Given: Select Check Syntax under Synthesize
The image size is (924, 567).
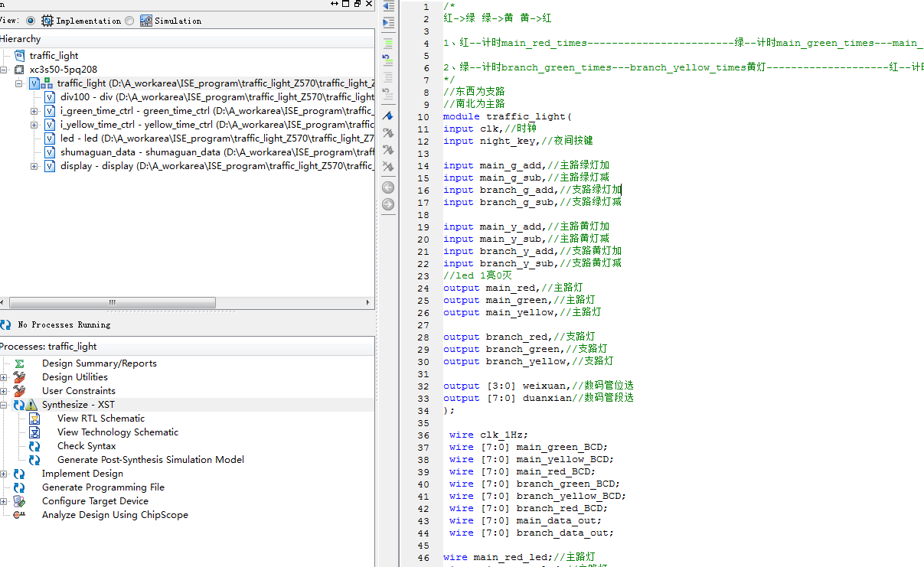Looking at the screenshot, I should tap(87, 446).
